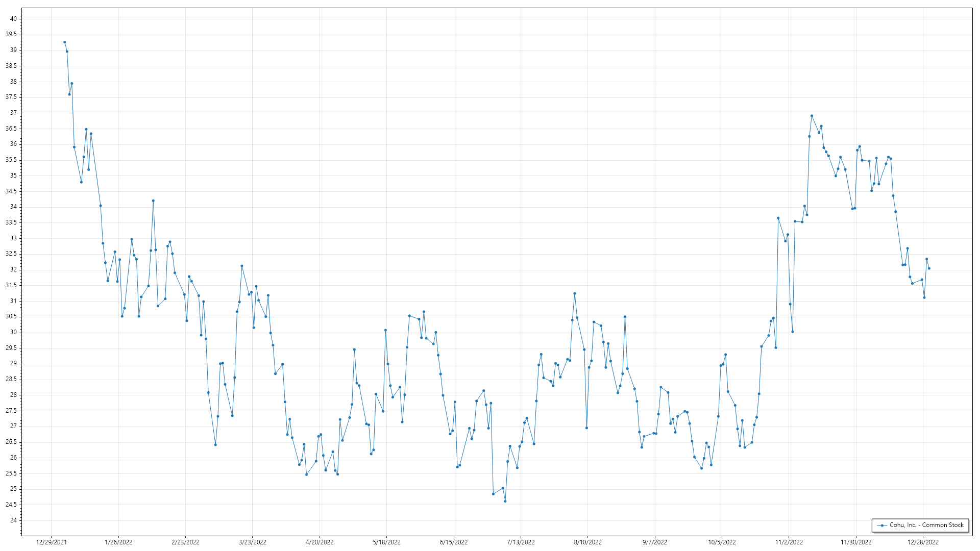Click the 10/5/2022 x-axis date label
This screenshot has width=980, height=551.
[722, 542]
